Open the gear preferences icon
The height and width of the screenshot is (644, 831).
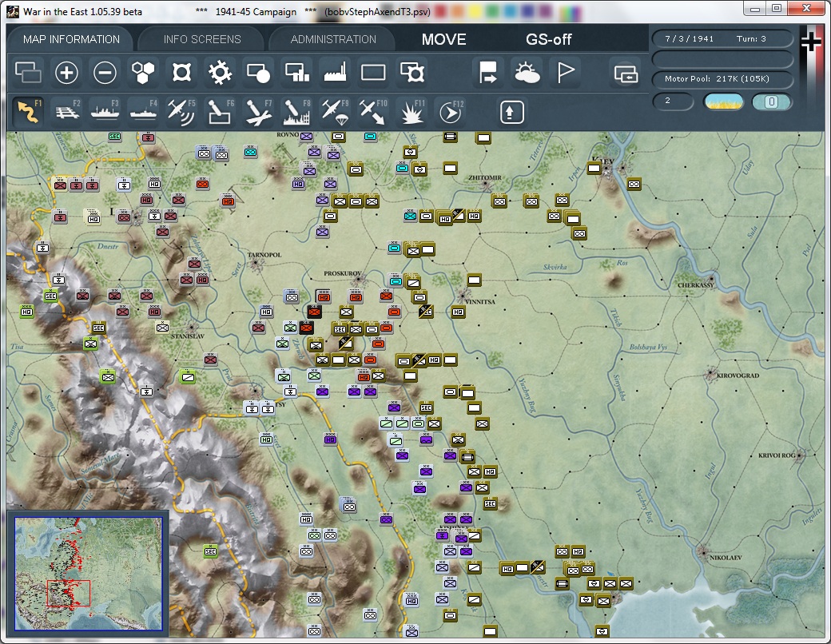[220, 72]
